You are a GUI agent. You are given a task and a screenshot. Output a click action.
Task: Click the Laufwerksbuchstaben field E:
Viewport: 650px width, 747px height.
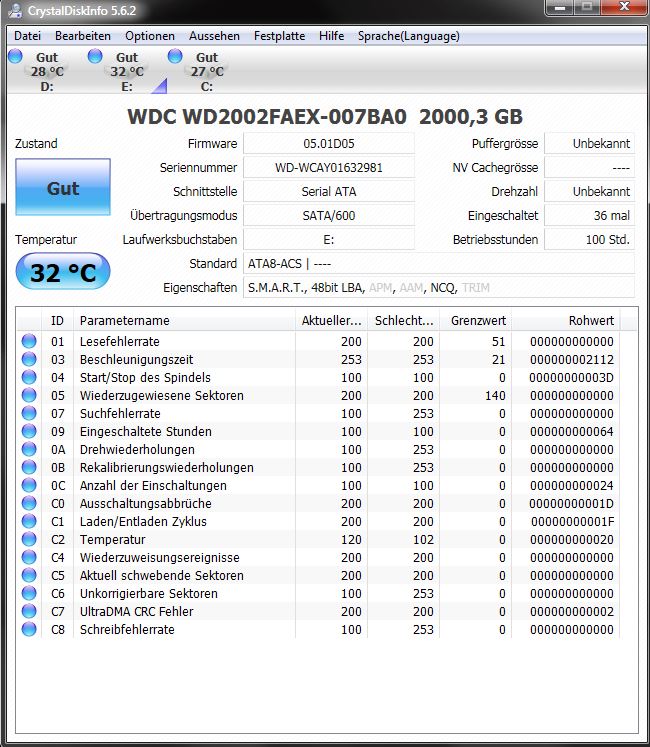[x=329, y=239]
